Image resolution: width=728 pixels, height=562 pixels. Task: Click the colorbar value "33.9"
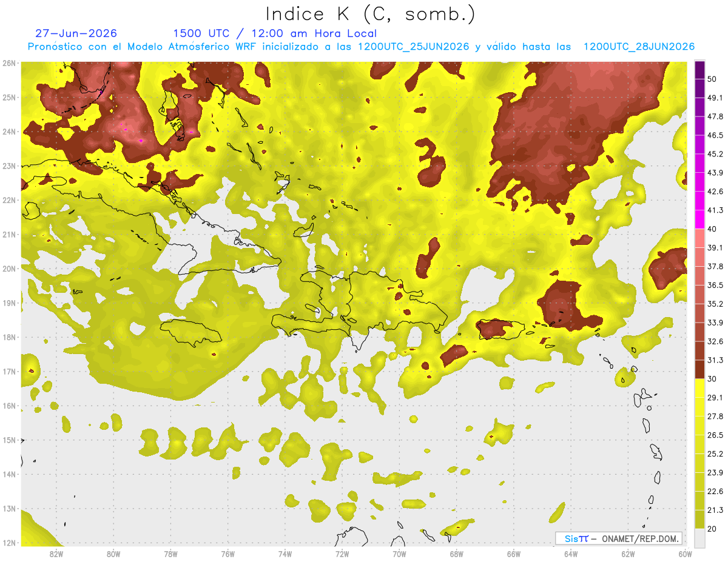coord(715,323)
